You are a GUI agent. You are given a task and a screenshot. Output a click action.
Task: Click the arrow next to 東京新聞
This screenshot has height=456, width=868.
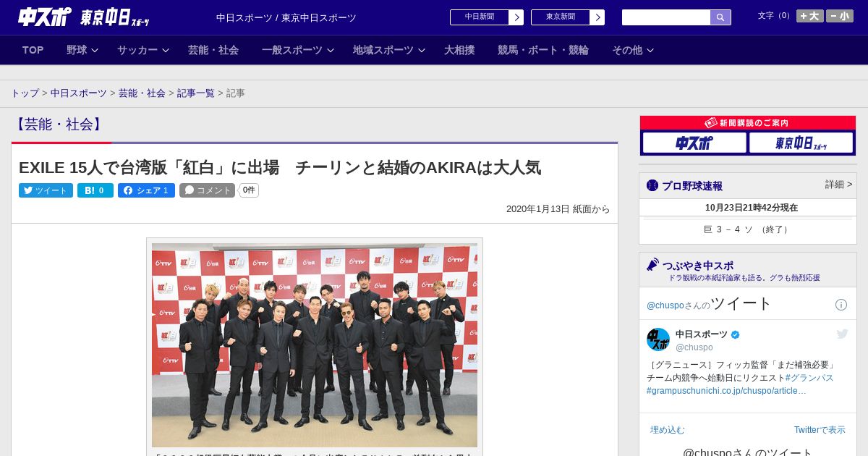pyautogui.click(x=597, y=17)
